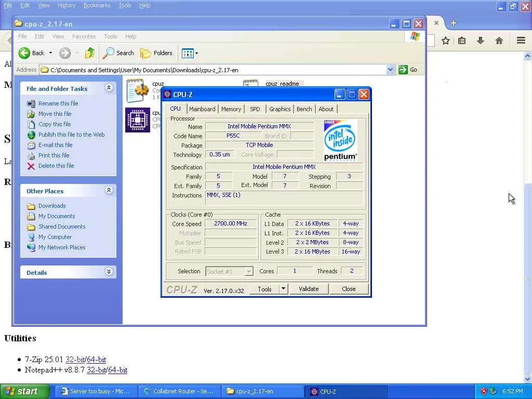Select the cpuz_readme file
The width and height of the screenshot is (532, 399).
282,84
